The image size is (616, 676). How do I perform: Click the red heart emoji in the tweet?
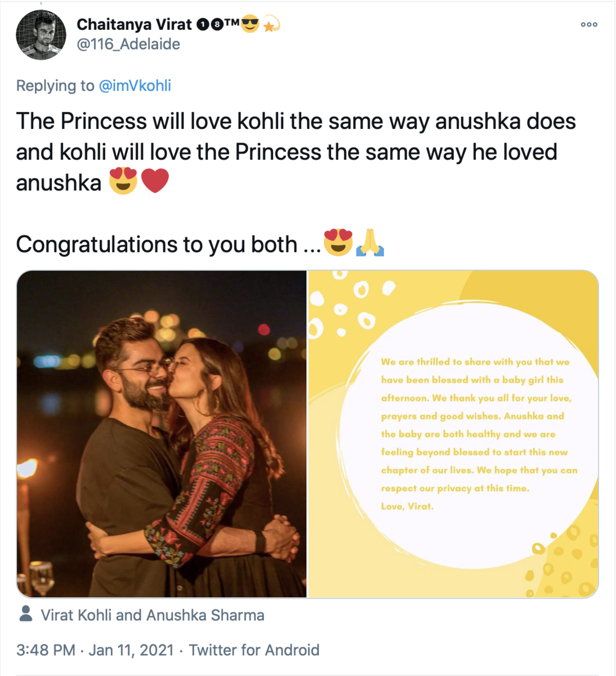[155, 181]
